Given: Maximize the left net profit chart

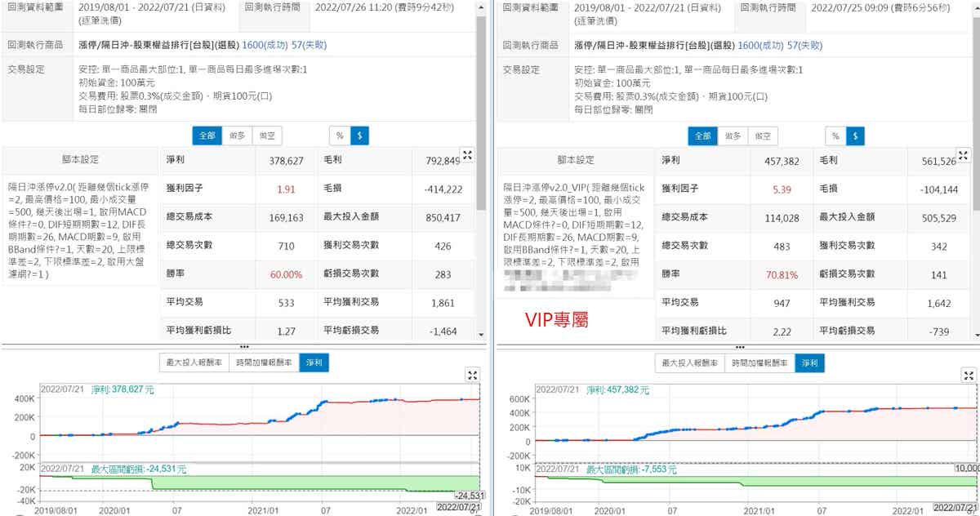Looking at the screenshot, I should pyautogui.click(x=472, y=375).
